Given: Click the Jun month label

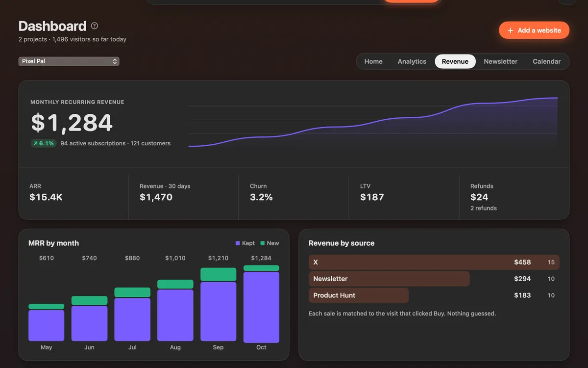Looking at the screenshot, I should [x=89, y=347].
